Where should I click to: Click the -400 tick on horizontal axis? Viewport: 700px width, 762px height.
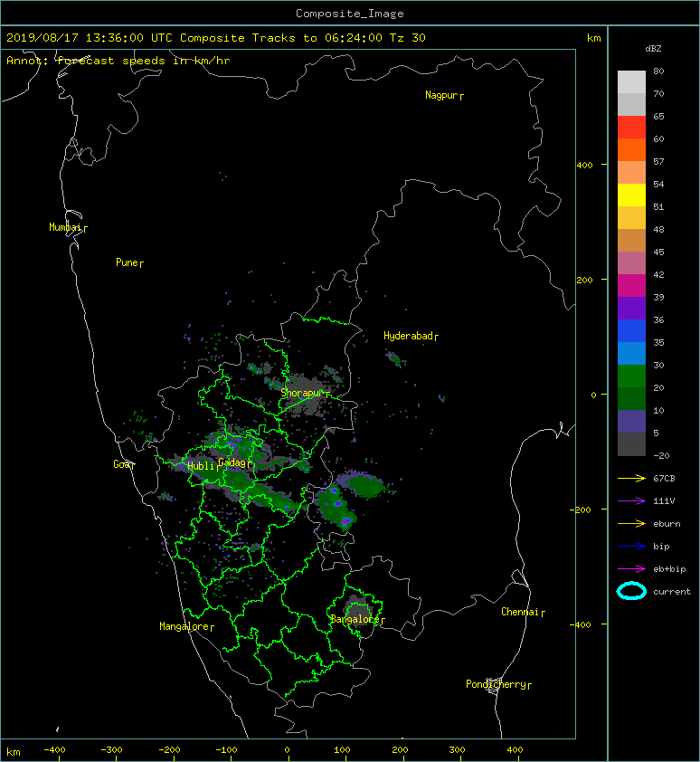[x=54, y=750]
